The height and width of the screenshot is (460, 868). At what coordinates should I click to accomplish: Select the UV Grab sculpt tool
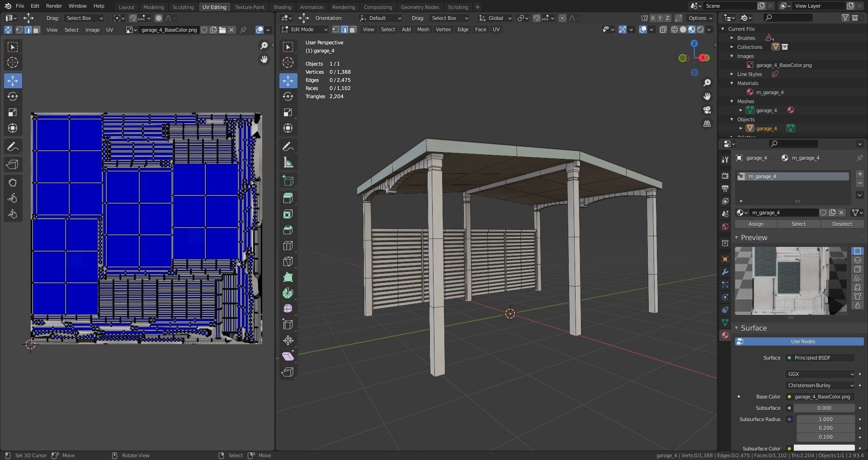coord(13,182)
